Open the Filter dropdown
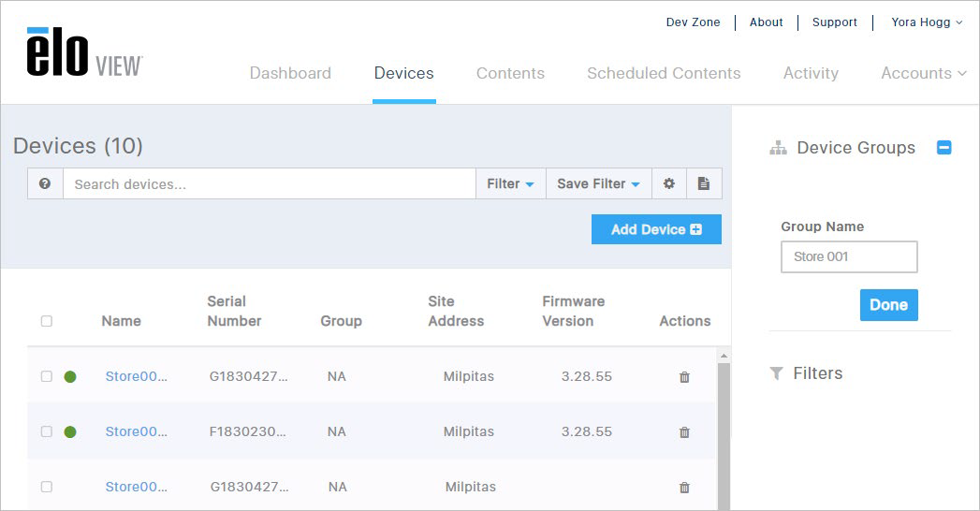Viewport: 980px width, 511px height. pyautogui.click(x=511, y=183)
